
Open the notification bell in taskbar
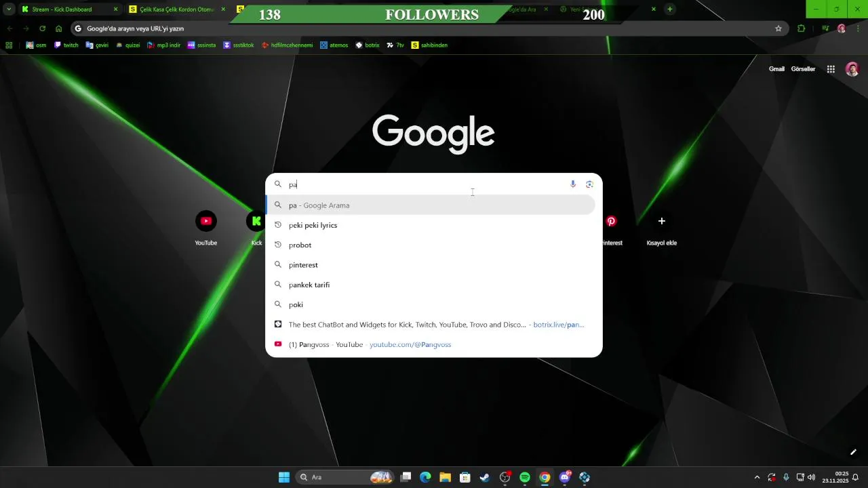tap(856, 477)
